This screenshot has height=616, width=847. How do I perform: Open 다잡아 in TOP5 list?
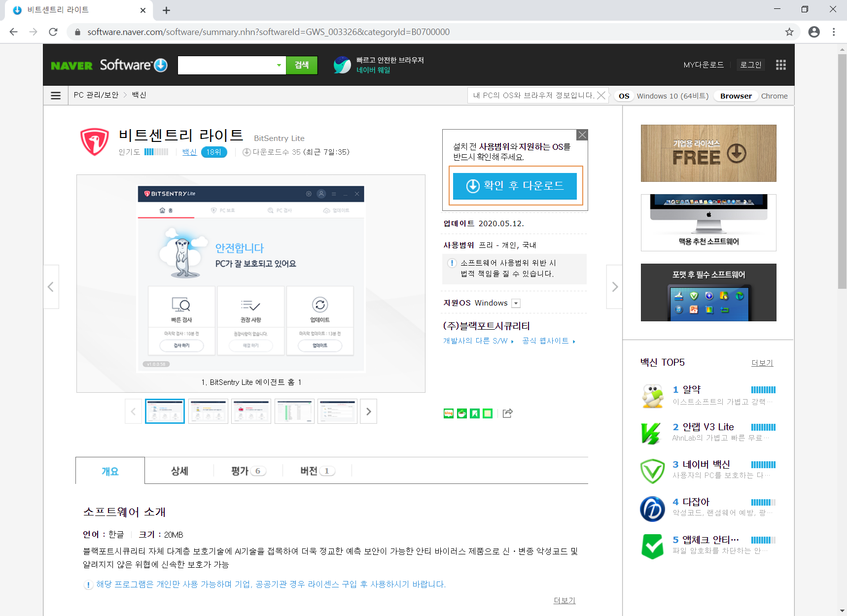click(x=696, y=502)
